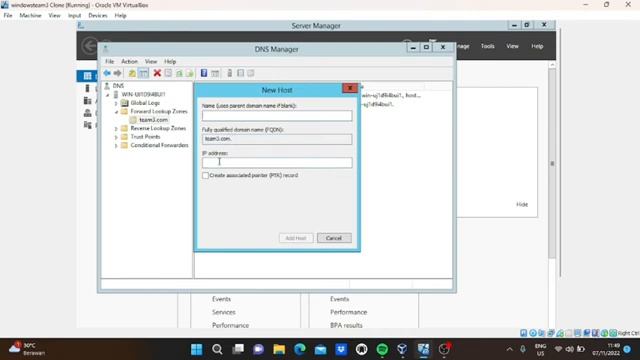
Task: Open Dashboard icon in Server Manager sidebar
Action: 87,76
